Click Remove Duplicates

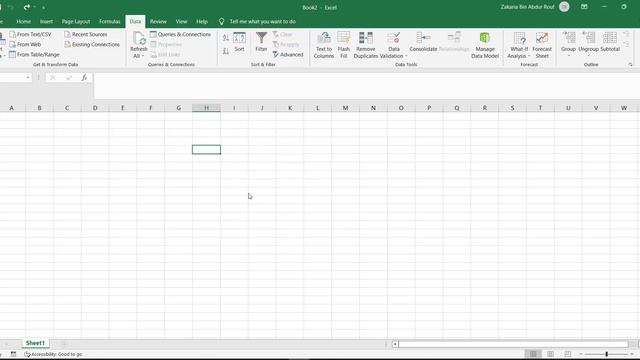tap(366, 45)
